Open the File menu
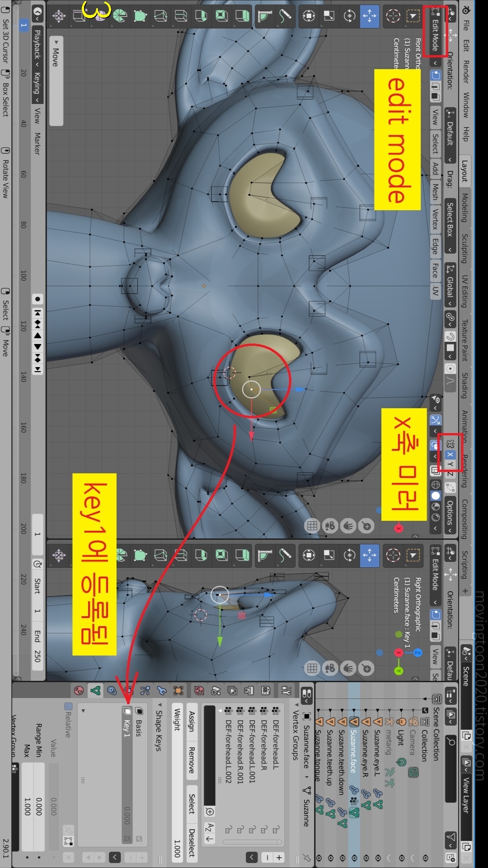 (x=466, y=25)
